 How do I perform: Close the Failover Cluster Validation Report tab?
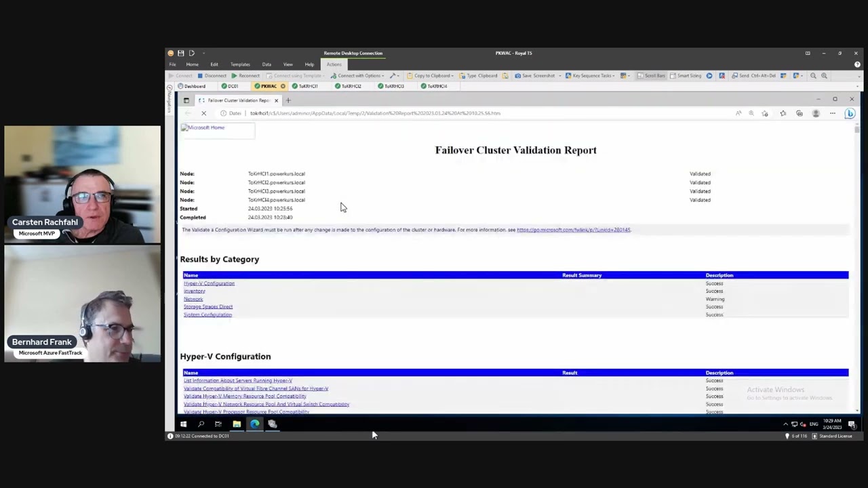coord(276,100)
